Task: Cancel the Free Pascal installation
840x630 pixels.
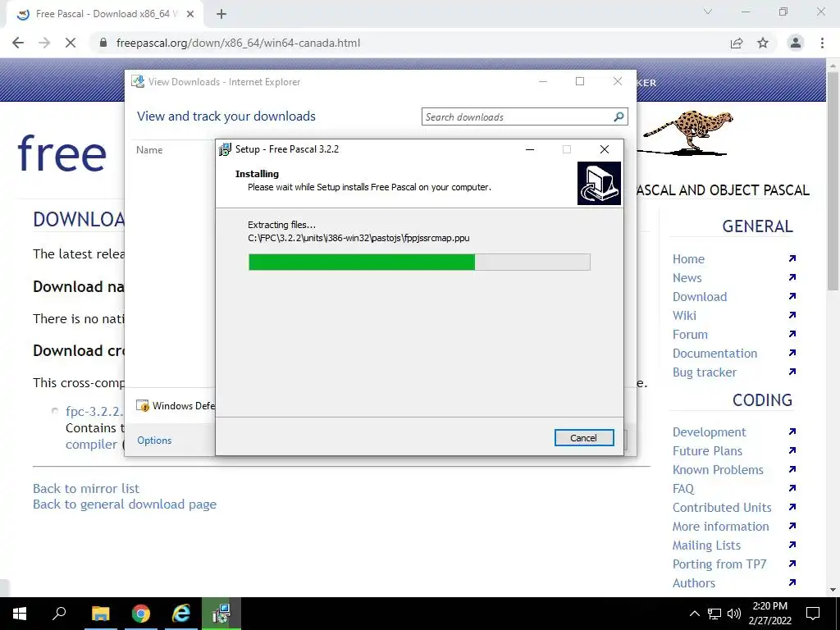Action: (583, 438)
